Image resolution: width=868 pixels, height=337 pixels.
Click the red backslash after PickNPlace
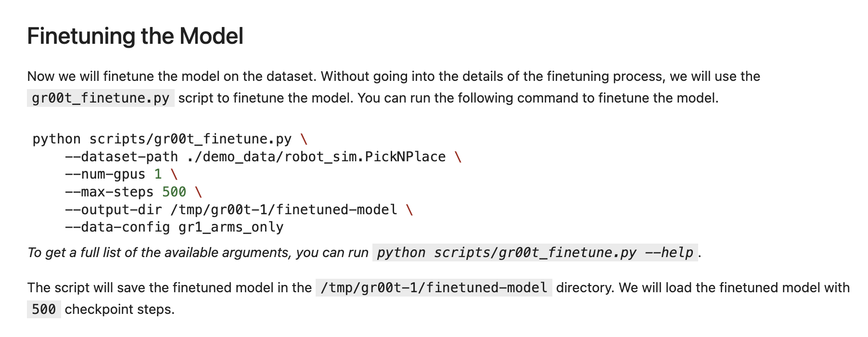click(x=458, y=157)
